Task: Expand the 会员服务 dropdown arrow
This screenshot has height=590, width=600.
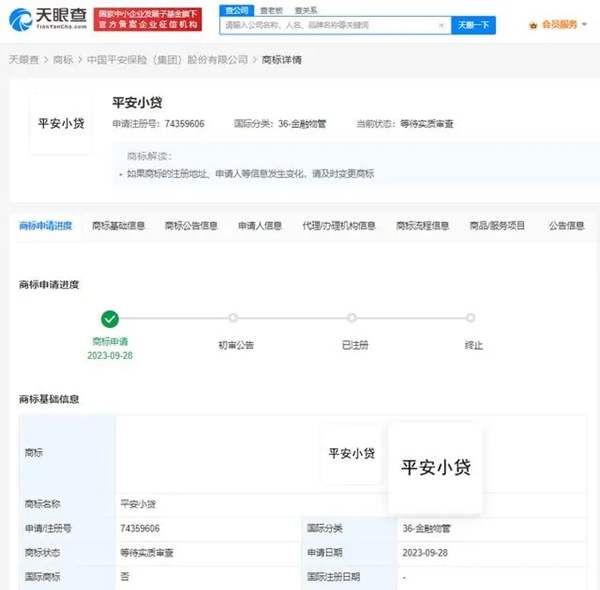Action: point(584,24)
